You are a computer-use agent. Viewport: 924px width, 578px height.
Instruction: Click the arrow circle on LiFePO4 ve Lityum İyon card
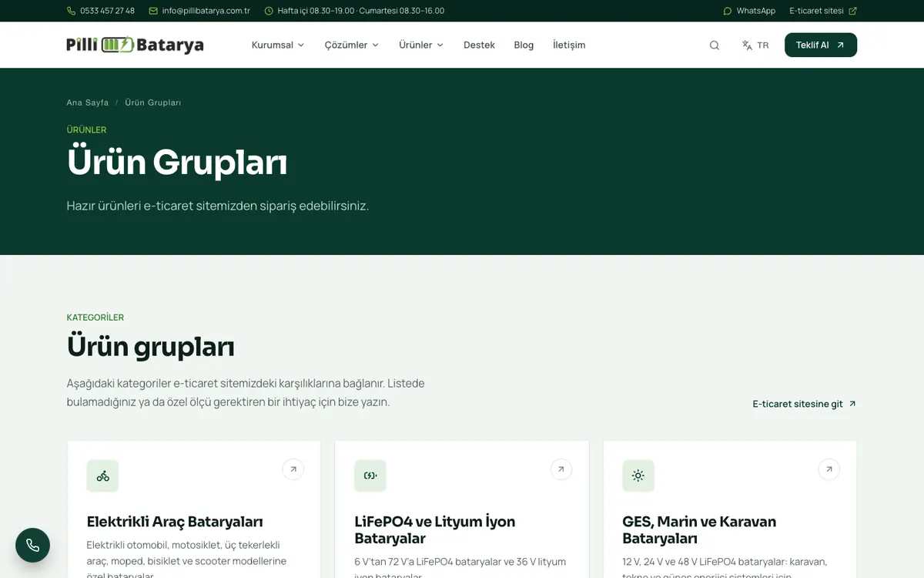tap(561, 469)
